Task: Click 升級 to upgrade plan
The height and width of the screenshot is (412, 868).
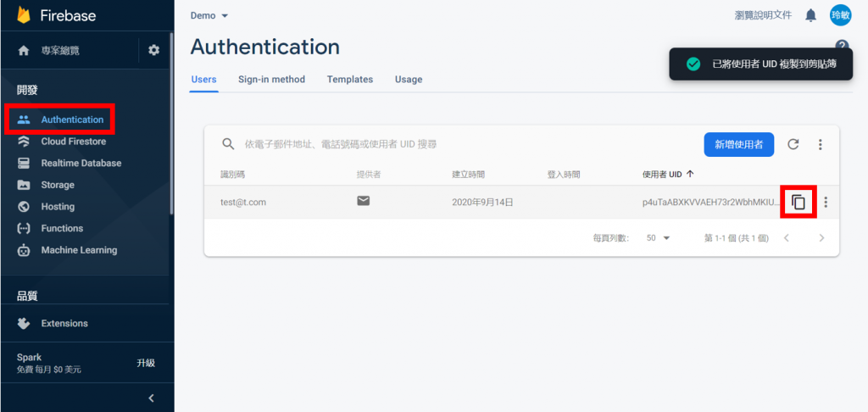Action: tap(146, 364)
